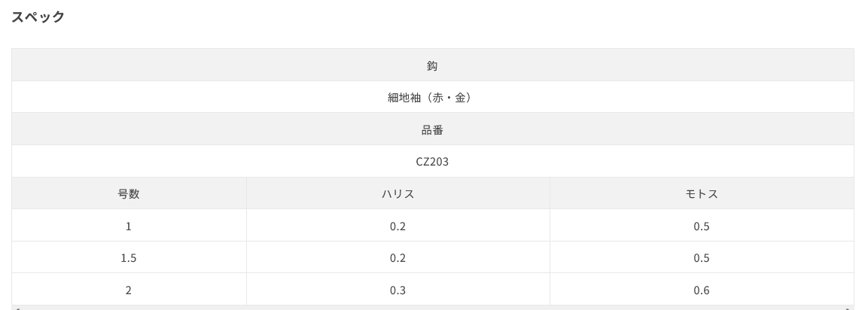Click the horizontal scrollbar's right arrow
This screenshot has height=310, width=868.
coord(848,308)
